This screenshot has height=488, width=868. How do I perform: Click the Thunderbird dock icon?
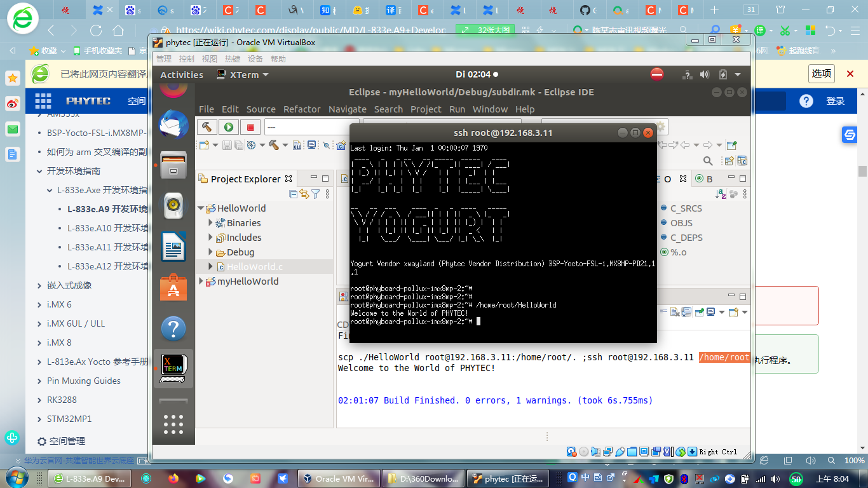pyautogui.click(x=173, y=124)
